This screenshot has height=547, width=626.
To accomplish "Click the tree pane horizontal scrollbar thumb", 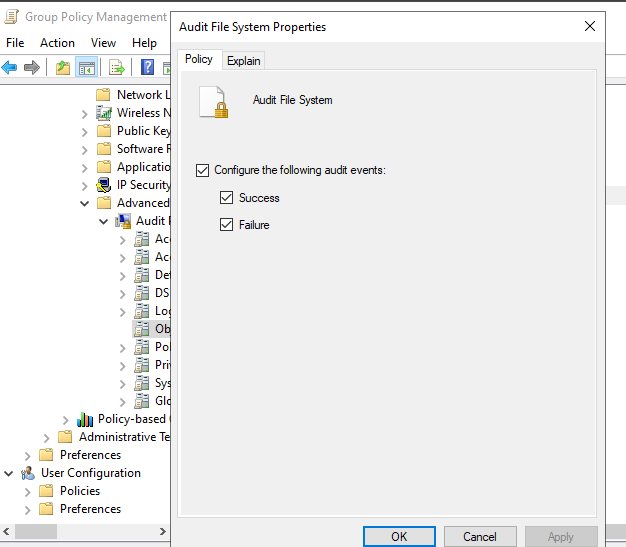I will coord(36,532).
